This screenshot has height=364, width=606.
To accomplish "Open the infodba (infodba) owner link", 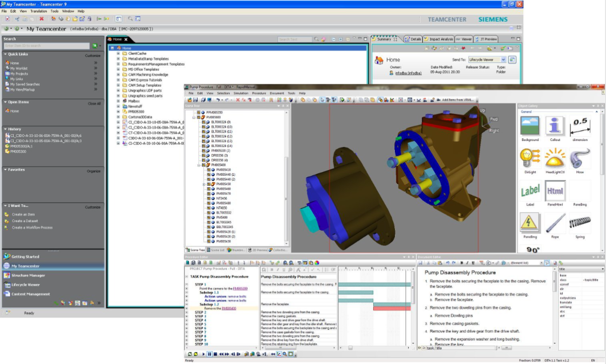I will [x=408, y=73].
